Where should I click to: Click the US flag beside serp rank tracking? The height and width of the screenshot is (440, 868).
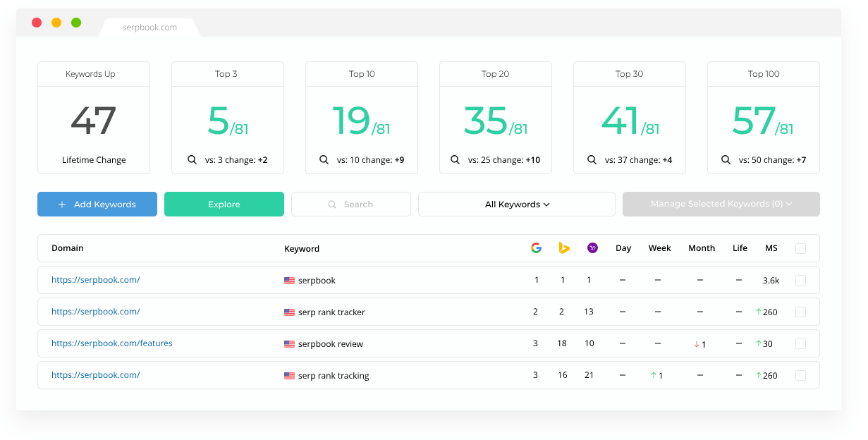289,376
